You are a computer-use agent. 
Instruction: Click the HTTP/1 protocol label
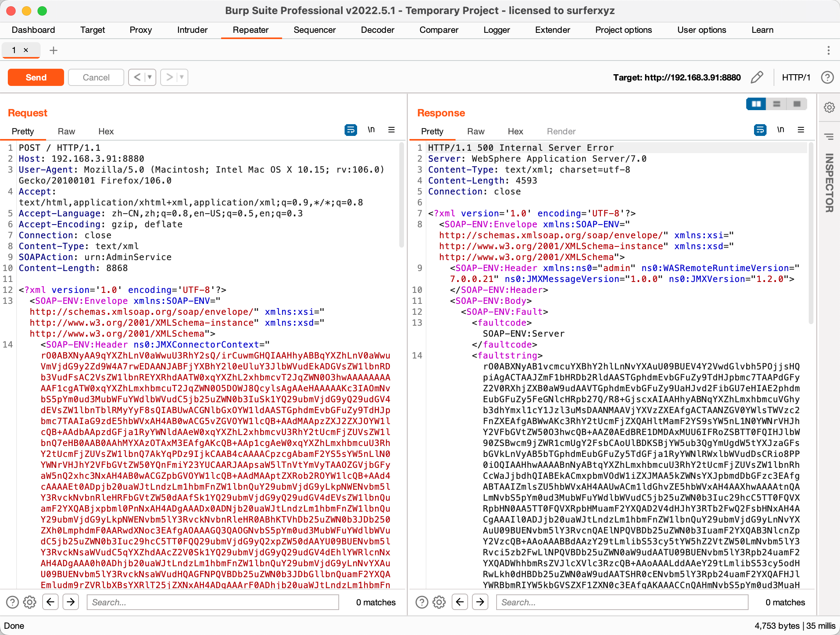coord(796,77)
